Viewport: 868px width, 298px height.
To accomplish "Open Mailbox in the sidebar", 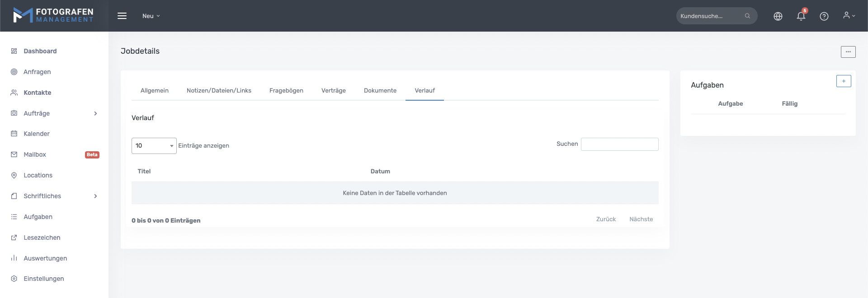I will (x=35, y=154).
